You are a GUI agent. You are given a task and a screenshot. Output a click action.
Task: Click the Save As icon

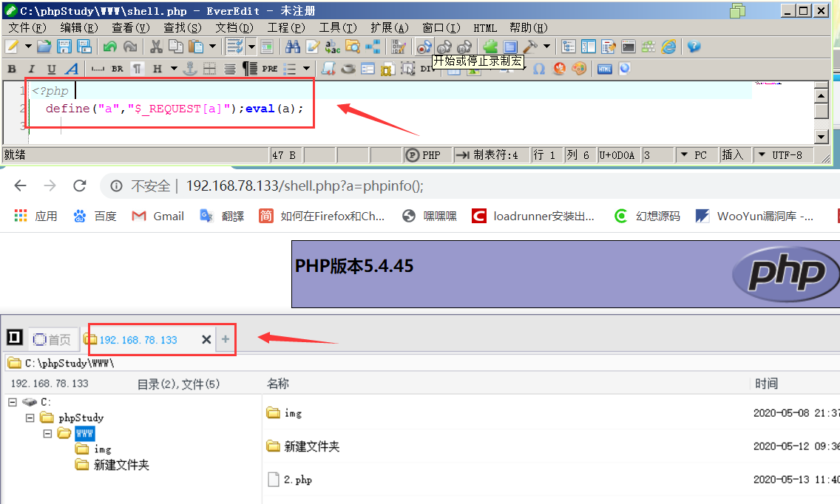[x=84, y=47]
